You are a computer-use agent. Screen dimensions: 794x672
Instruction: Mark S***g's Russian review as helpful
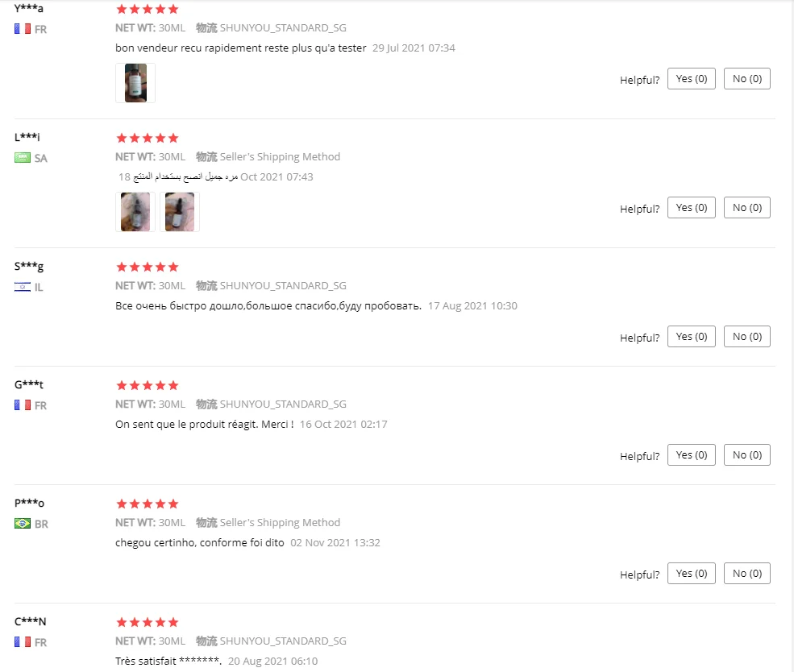click(x=691, y=337)
